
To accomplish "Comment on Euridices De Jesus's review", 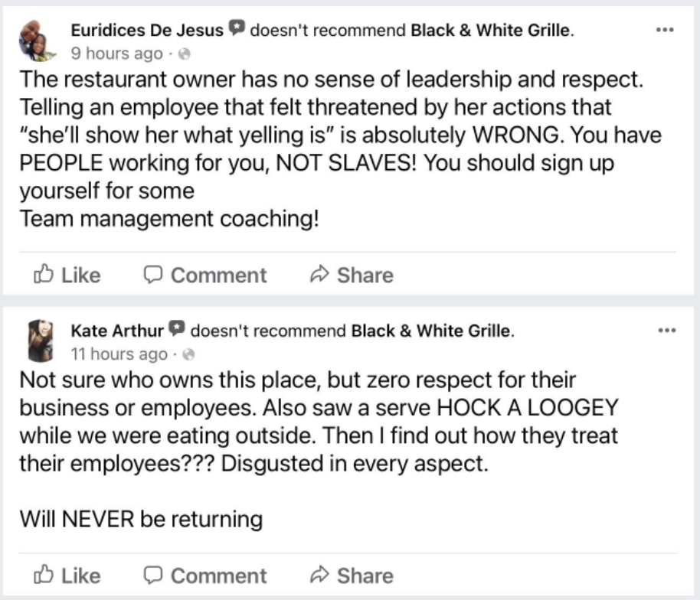I will [206, 276].
